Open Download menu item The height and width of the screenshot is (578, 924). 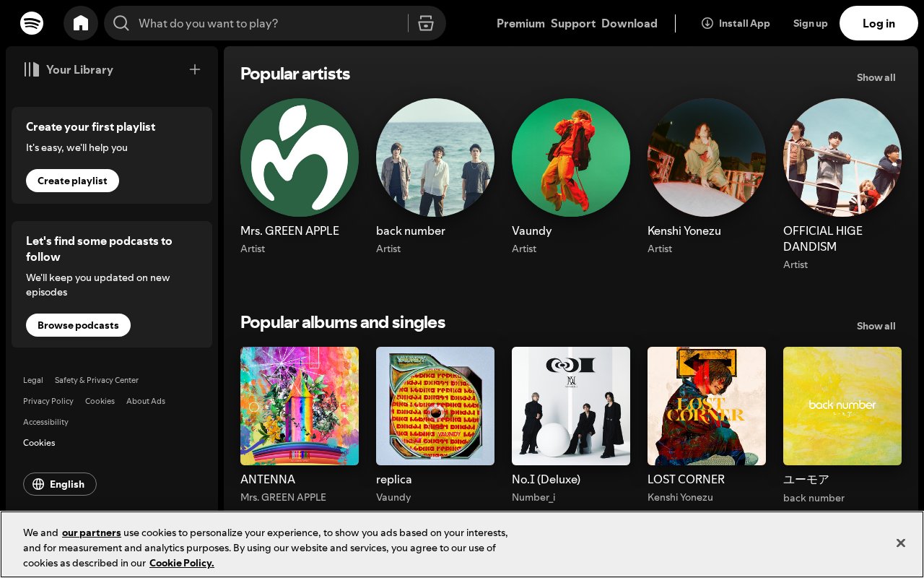629,23
